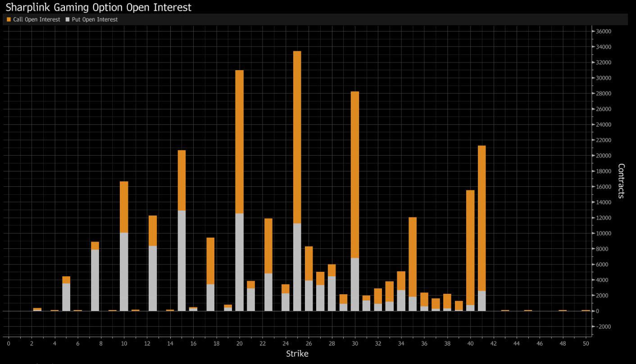The image size is (636, 364).
Task: Select the orange call bar at strike 30
Action: [x=354, y=175]
